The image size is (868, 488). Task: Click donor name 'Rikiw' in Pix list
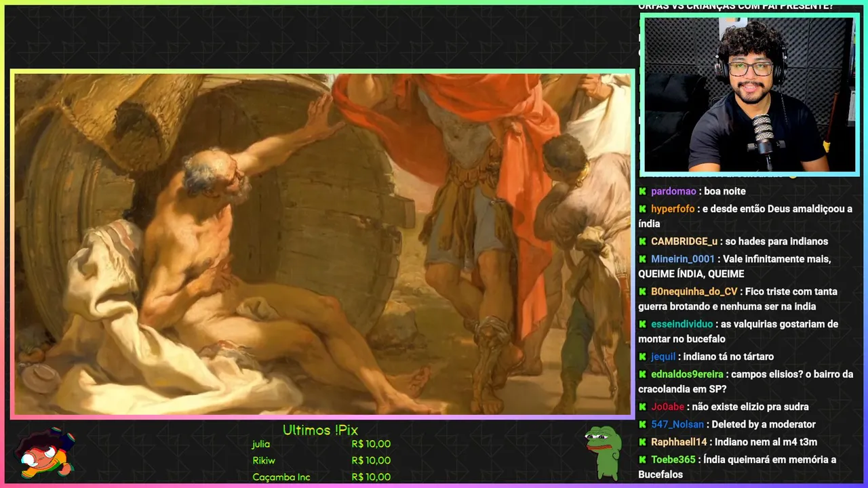click(x=264, y=461)
